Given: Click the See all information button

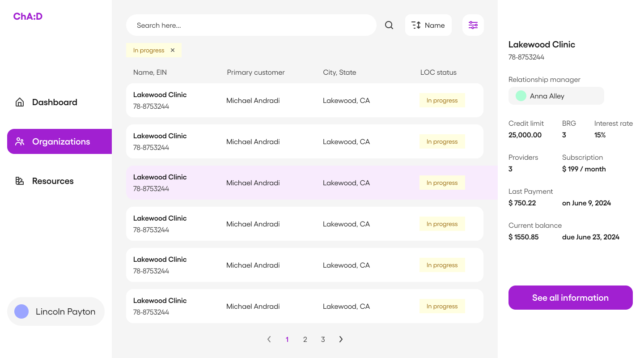Looking at the screenshot, I should coord(570,298).
